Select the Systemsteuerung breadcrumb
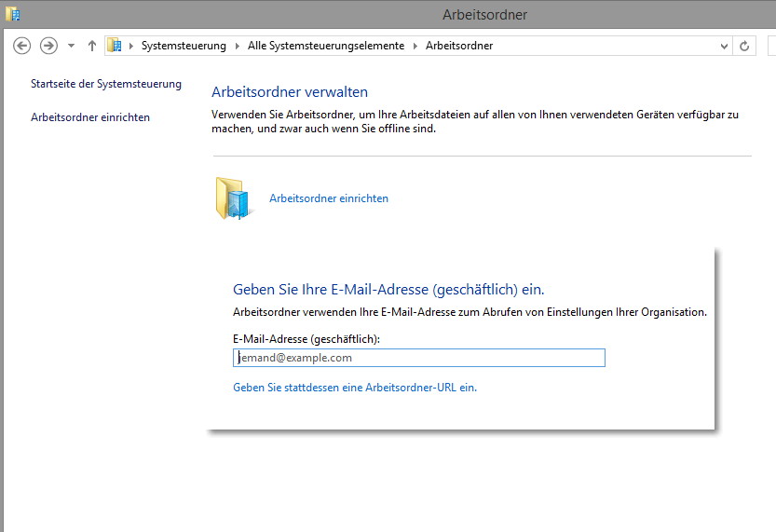Viewport: 776px width, 532px height. pos(184,46)
